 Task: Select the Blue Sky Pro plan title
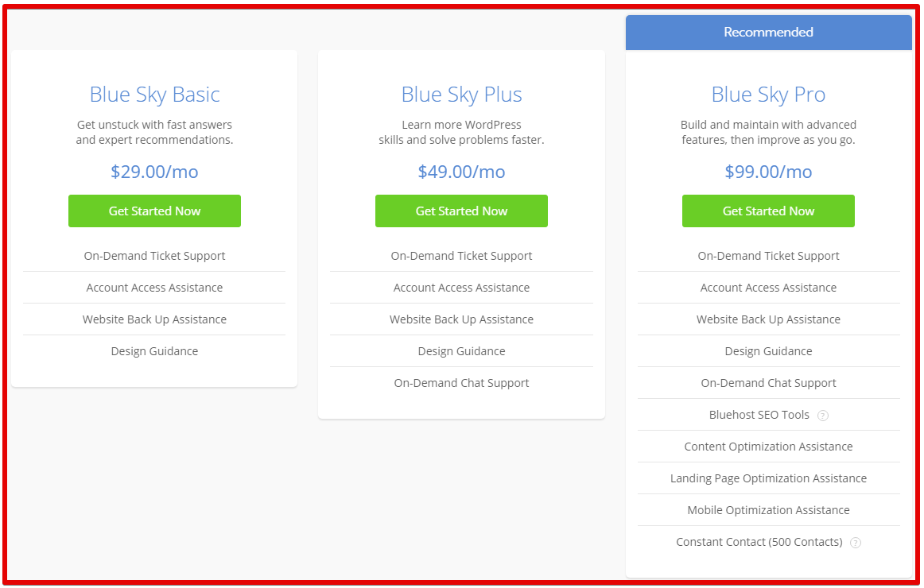(x=768, y=95)
